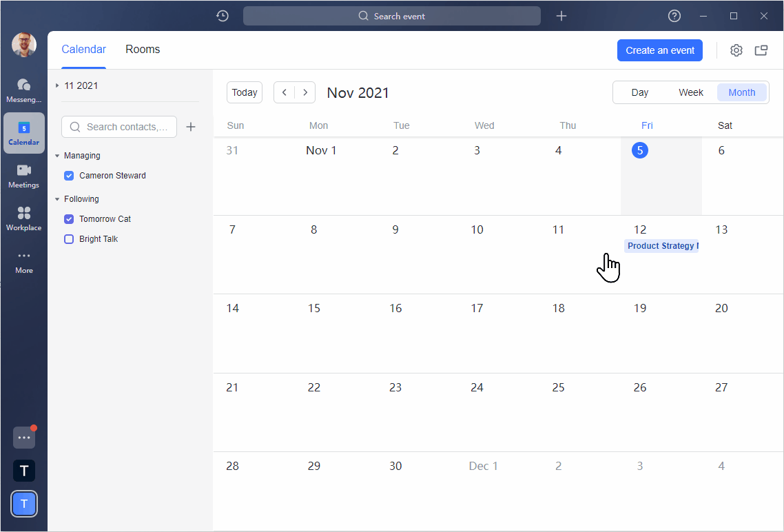Viewport: 784px width, 532px height.
Task: Click the Today button
Action: point(245,92)
